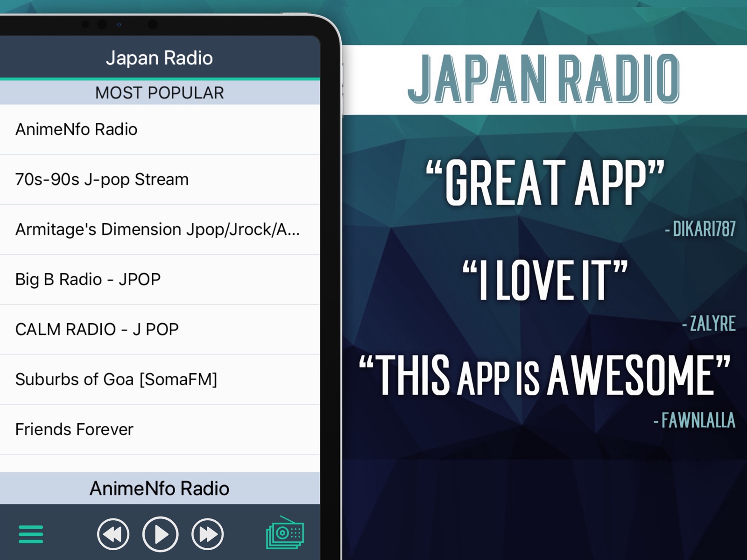Open the hamburger menu icon
This screenshot has width=747, height=560.
pyautogui.click(x=31, y=534)
